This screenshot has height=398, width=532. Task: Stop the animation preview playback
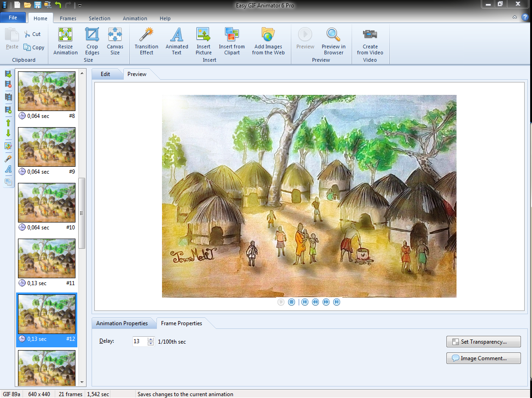[291, 302]
